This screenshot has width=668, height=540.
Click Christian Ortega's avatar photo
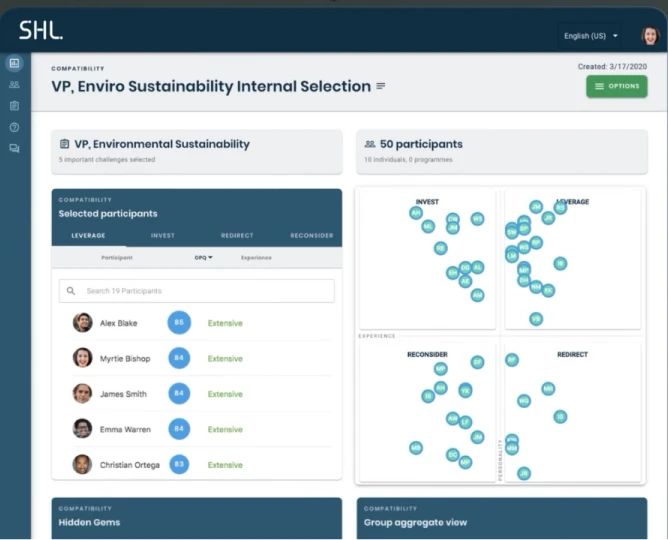pos(82,464)
